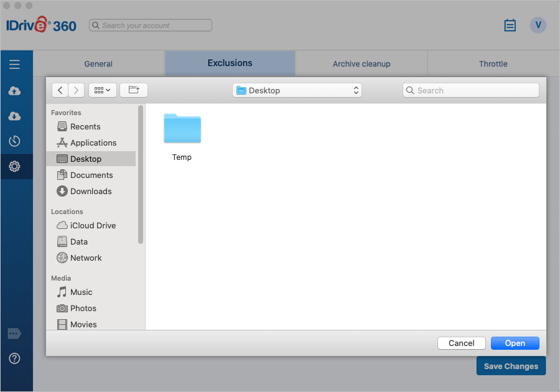
Task: Select Desktop in the Favorites sidebar
Action: coord(91,159)
